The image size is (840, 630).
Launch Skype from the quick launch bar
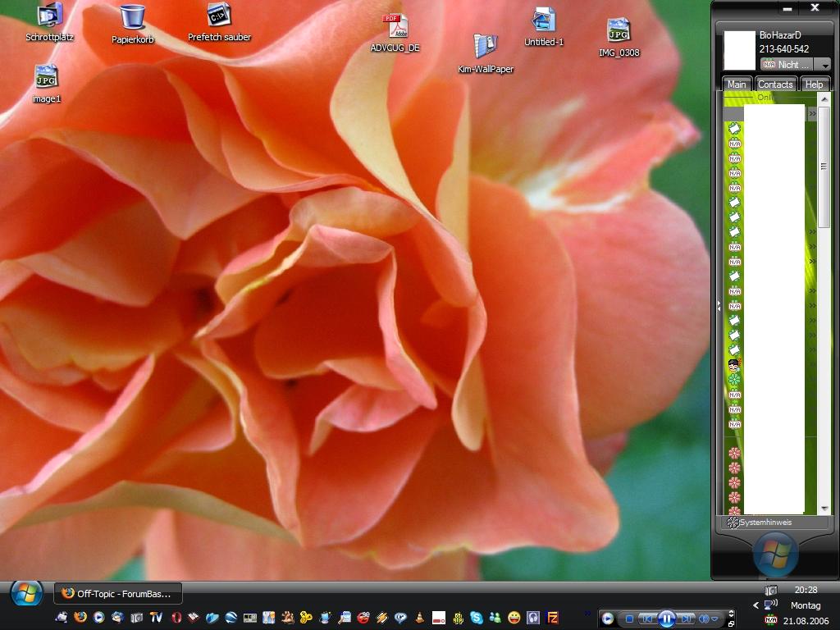point(477,617)
